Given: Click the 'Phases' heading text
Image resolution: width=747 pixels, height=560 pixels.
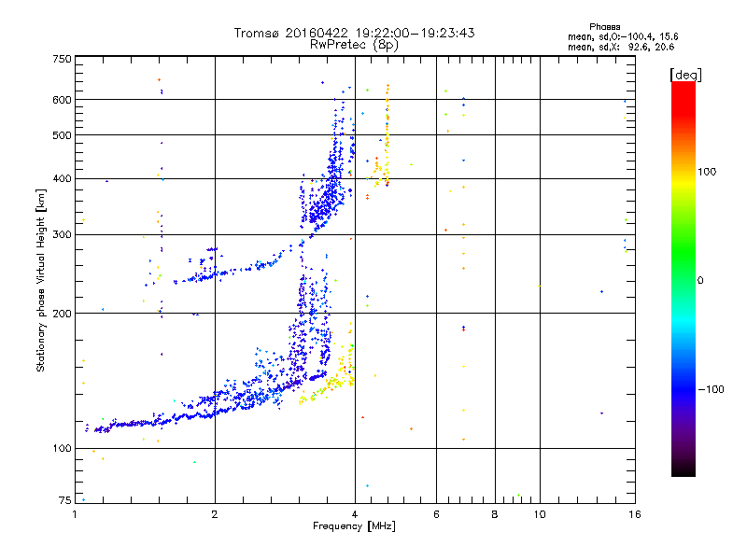Looking at the screenshot, I should [604, 27].
